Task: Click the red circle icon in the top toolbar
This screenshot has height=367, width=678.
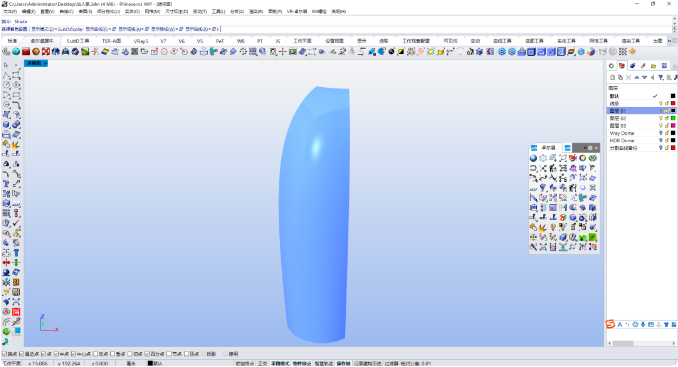Action: tap(164, 51)
